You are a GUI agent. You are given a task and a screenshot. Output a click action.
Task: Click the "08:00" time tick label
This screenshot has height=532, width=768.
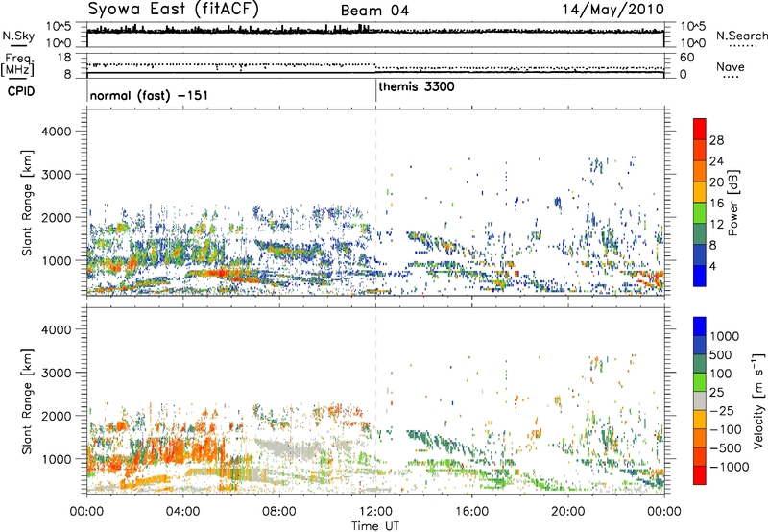point(279,512)
